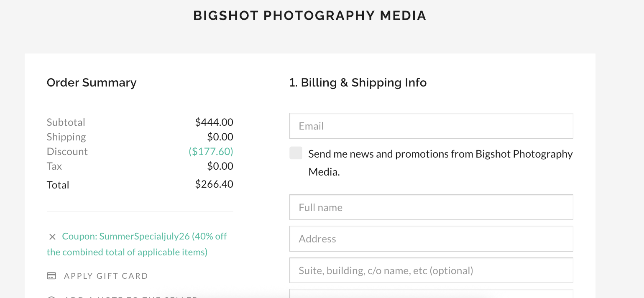The width and height of the screenshot is (644, 298).
Task: Select the $266.40 total amount
Action: tap(214, 184)
